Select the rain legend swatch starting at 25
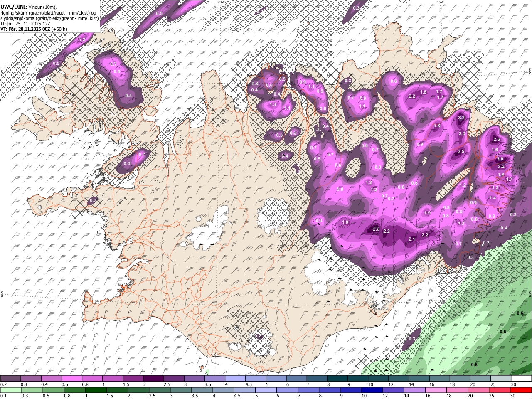This screenshot has width=532, height=399. (x=500, y=390)
